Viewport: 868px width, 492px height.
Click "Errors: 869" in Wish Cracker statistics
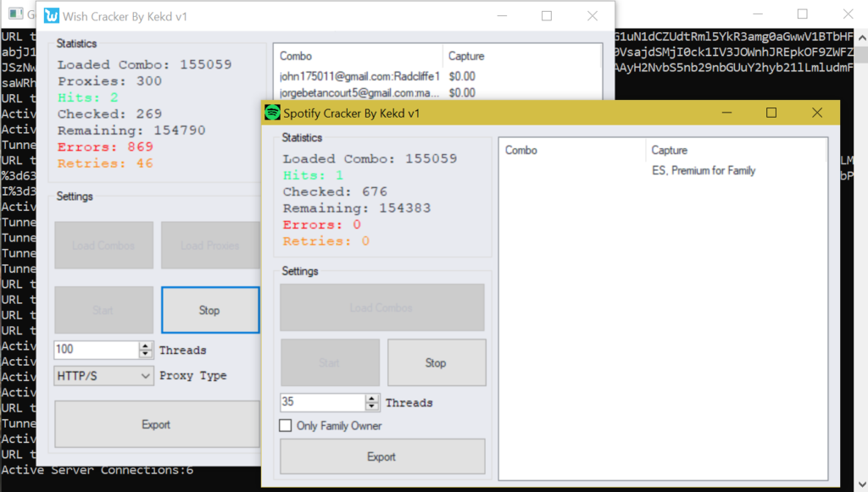coord(105,147)
